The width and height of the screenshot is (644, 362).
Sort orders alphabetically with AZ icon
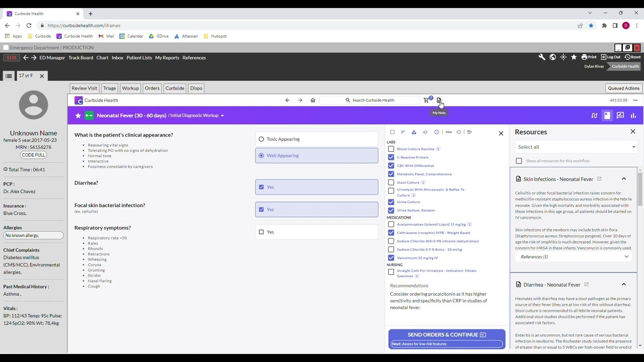pyautogui.click(x=425, y=132)
